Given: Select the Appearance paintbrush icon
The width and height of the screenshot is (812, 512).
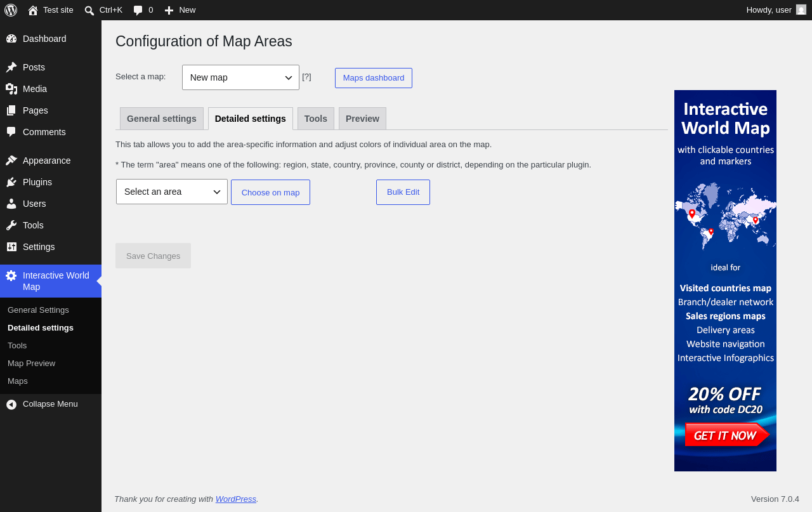Looking at the screenshot, I should click(x=11, y=161).
